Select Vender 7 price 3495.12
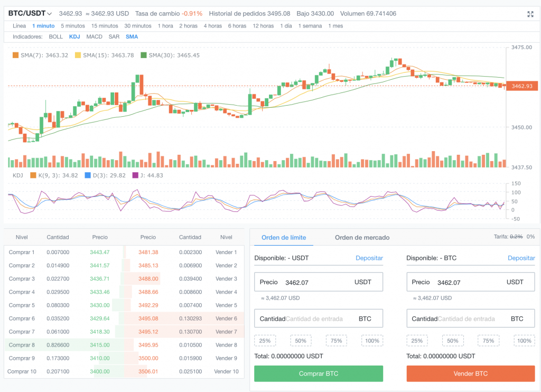541x392 pixels. click(x=148, y=332)
